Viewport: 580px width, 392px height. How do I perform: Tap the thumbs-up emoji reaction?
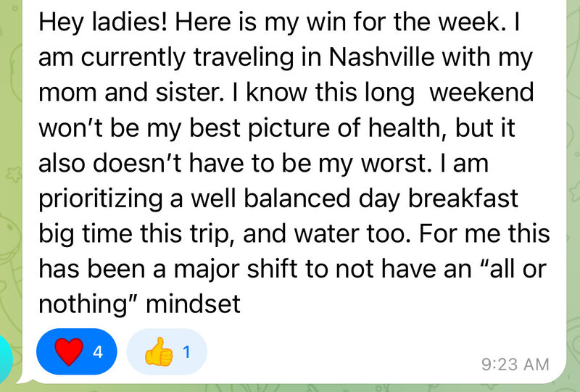pyautogui.click(x=159, y=351)
